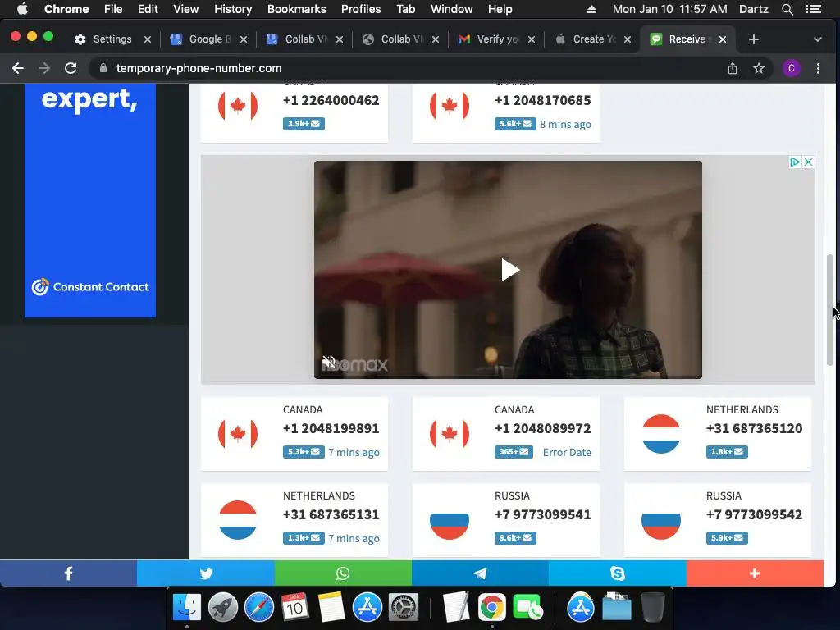Switch to the Google B tab
The height and width of the screenshot is (630, 840).
(209, 39)
